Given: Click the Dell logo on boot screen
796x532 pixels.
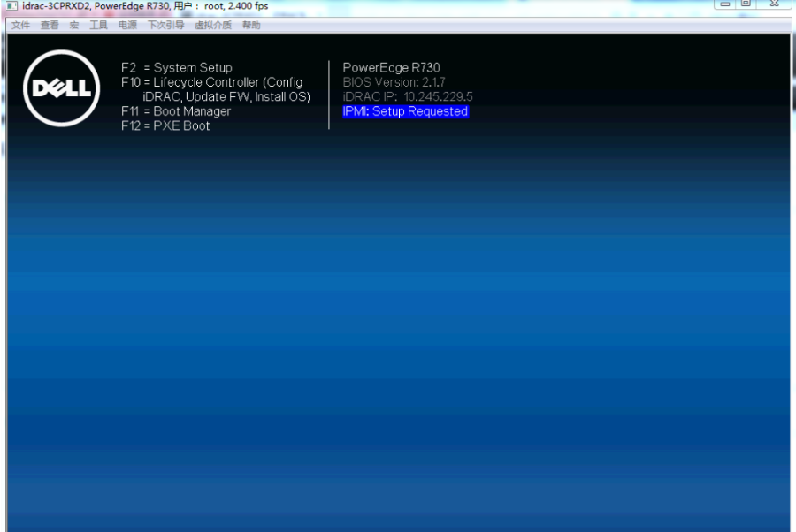Looking at the screenshot, I should coord(61,88).
